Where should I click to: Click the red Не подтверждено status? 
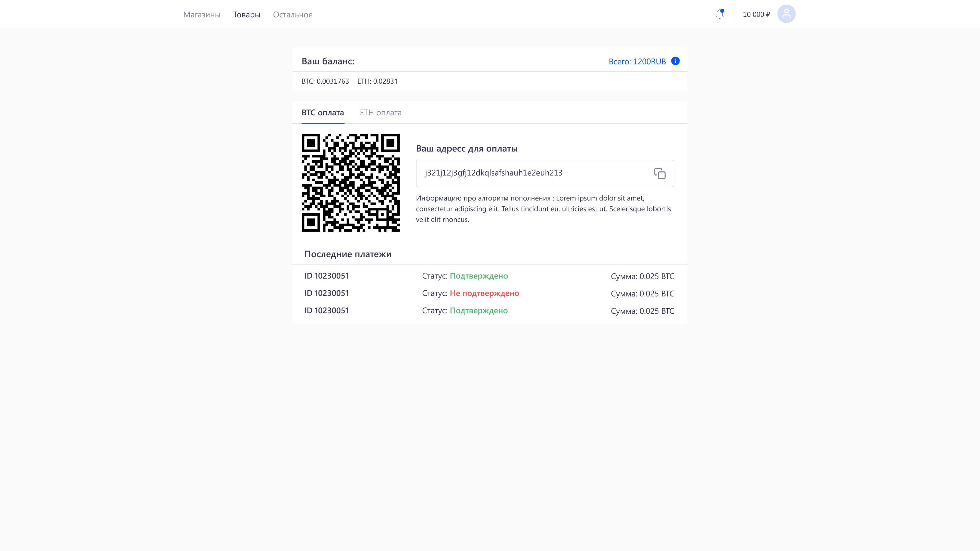pyautogui.click(x=484, y=293)
